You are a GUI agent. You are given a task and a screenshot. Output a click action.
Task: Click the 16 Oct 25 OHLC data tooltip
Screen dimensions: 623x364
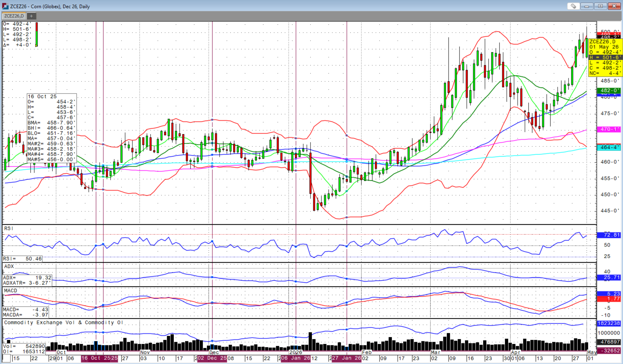pos(52,128)
